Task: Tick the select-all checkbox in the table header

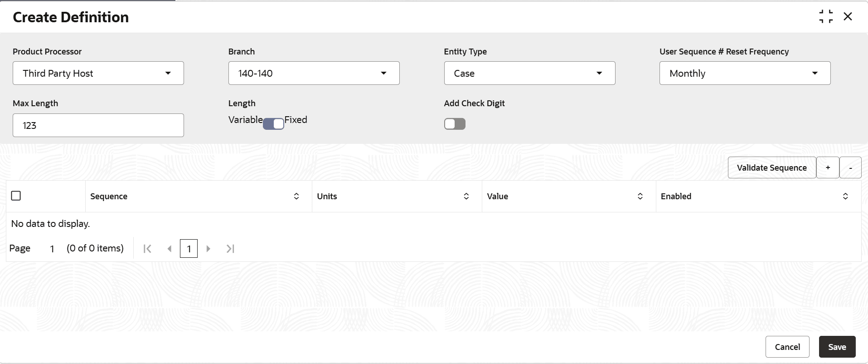Action: point(16,196)
